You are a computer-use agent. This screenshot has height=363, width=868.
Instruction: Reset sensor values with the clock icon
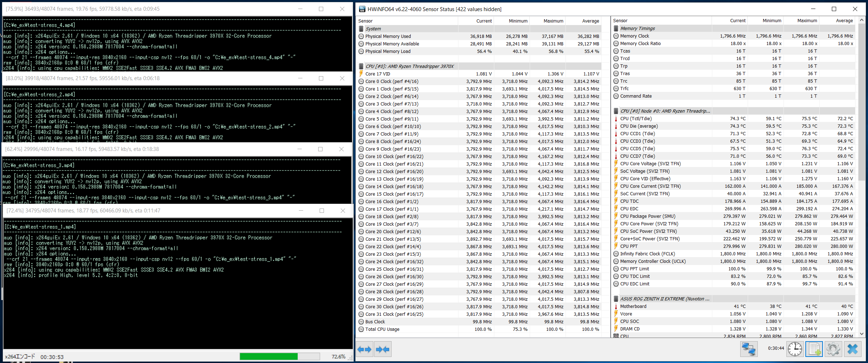tap(795, 349)
